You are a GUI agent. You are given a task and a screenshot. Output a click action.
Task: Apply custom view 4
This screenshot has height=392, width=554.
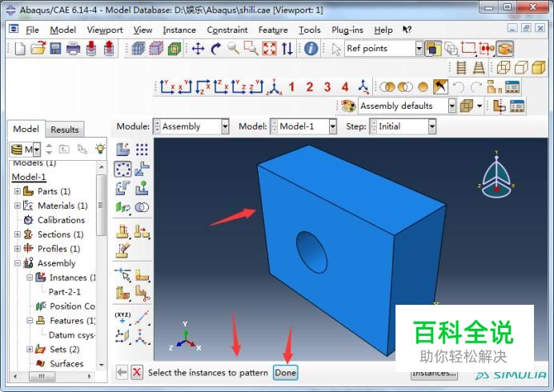[345, 87]
